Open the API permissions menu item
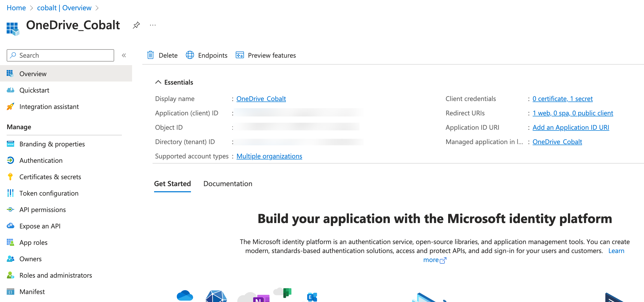 (x=42, y=210)
